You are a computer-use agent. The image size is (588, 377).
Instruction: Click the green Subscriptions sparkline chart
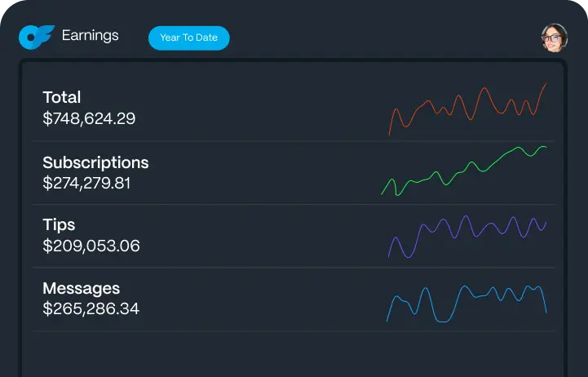[x=463, y=171]
